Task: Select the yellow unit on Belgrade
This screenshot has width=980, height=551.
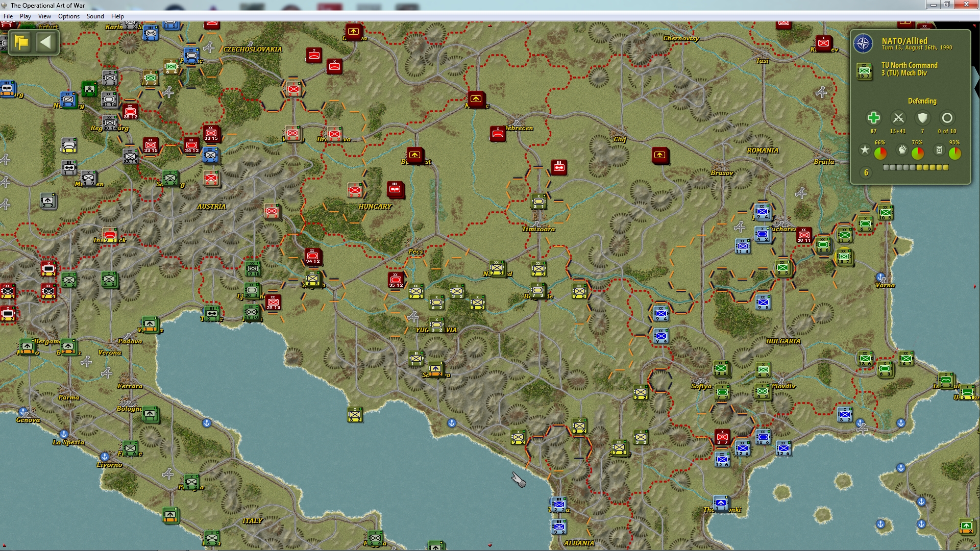Action: click(x=538, y=291)
